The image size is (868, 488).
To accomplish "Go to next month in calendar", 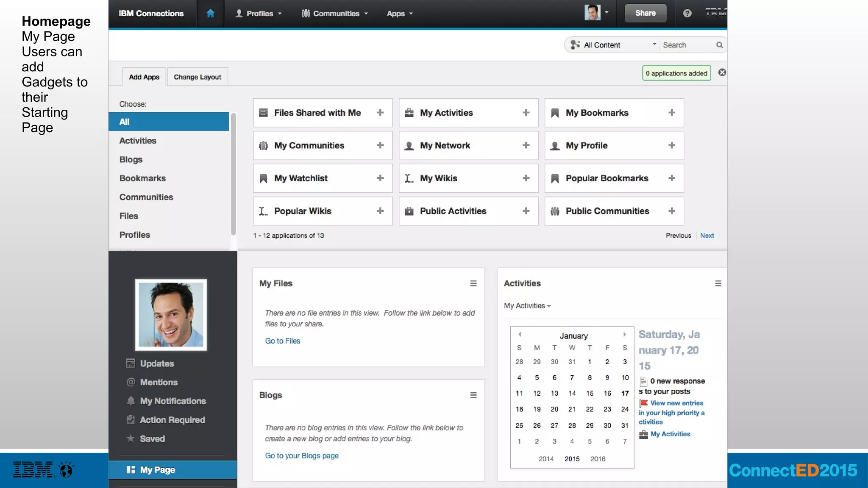I will coord(625,335).
